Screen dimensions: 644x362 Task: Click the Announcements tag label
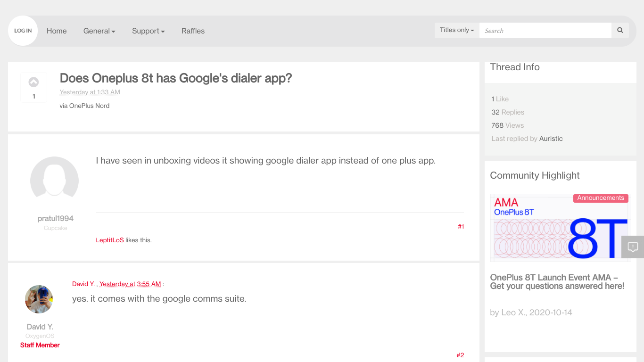pyautogui.click(x=601, y=198)
